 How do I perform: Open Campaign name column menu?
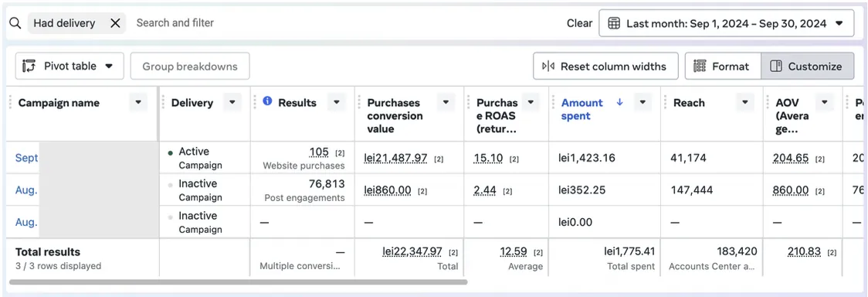point(138,103)
